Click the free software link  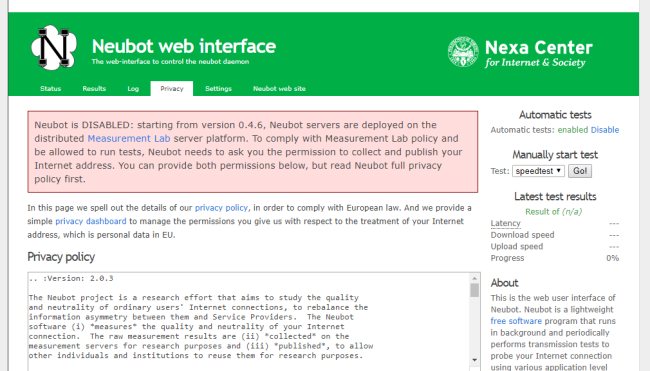click(516, 321)
